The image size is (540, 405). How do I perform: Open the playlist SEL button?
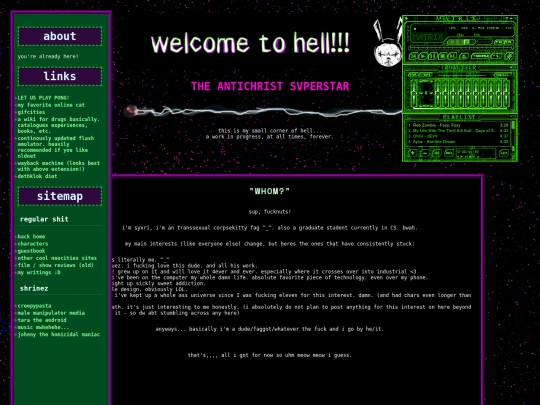coord(437,153)
